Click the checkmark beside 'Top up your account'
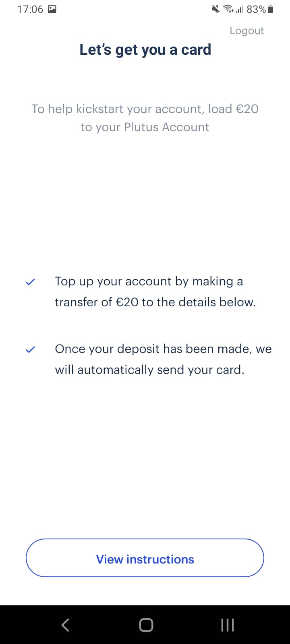The image size is (290, 644). [30, 282]
